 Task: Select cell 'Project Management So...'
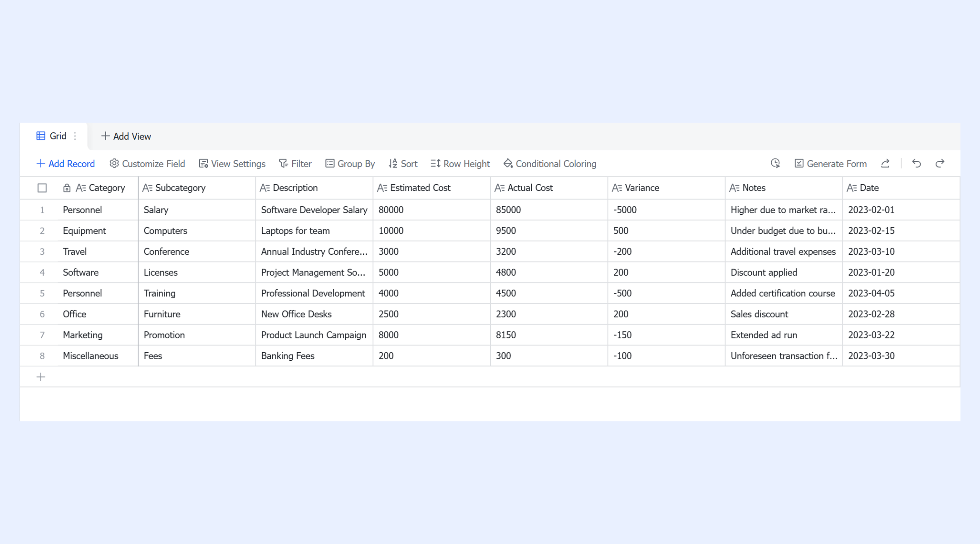click(x=314, y=272)
